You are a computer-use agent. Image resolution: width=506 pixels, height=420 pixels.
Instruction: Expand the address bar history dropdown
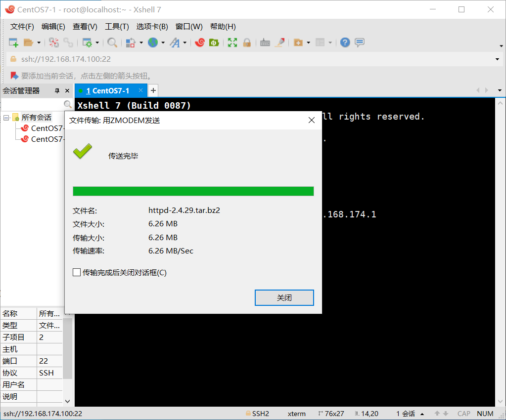pos(497,59)
